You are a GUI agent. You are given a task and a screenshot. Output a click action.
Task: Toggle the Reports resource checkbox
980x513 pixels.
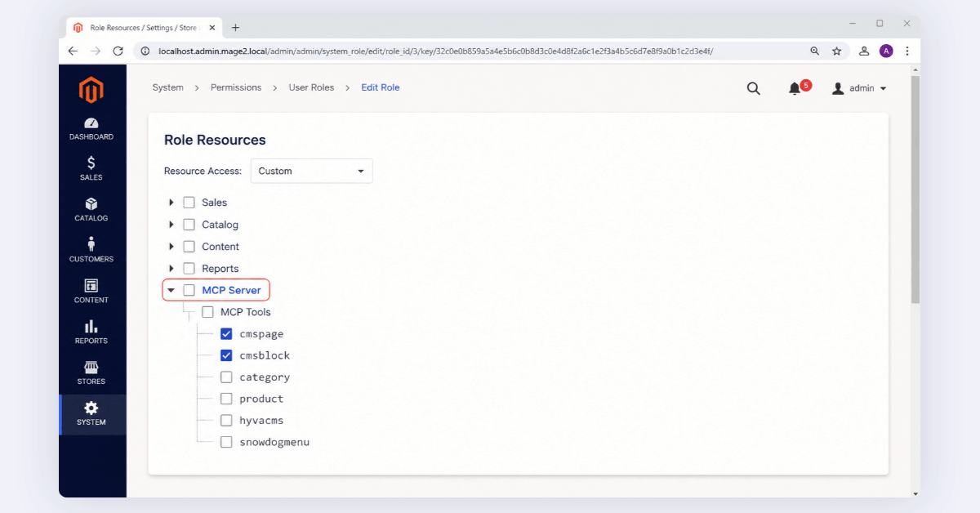pyautogui.click(x=189, y=269)
